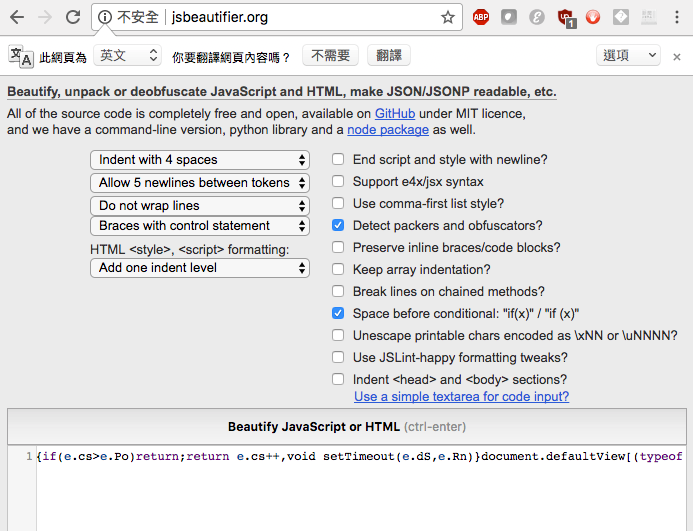Go back to the previous page
Image resolution: width=693 pixels, height=531 pixels.
click(17, 17)
